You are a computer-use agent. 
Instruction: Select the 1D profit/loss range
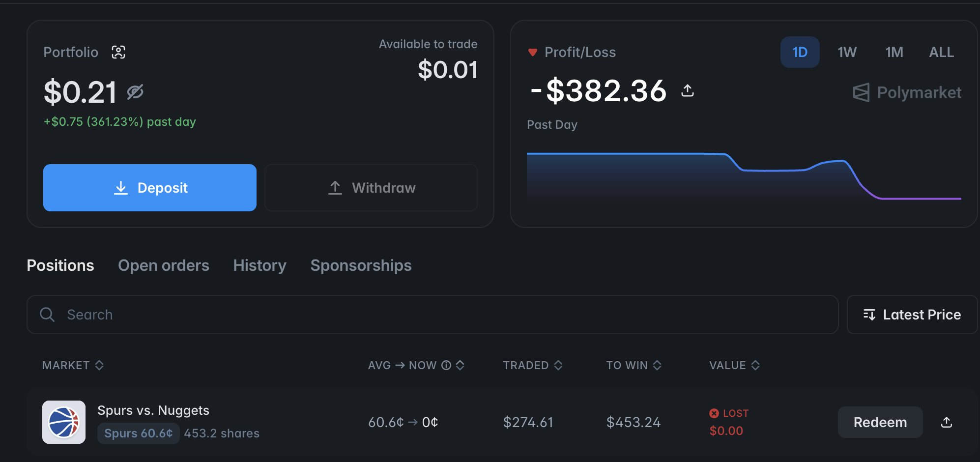click(800, 52)
